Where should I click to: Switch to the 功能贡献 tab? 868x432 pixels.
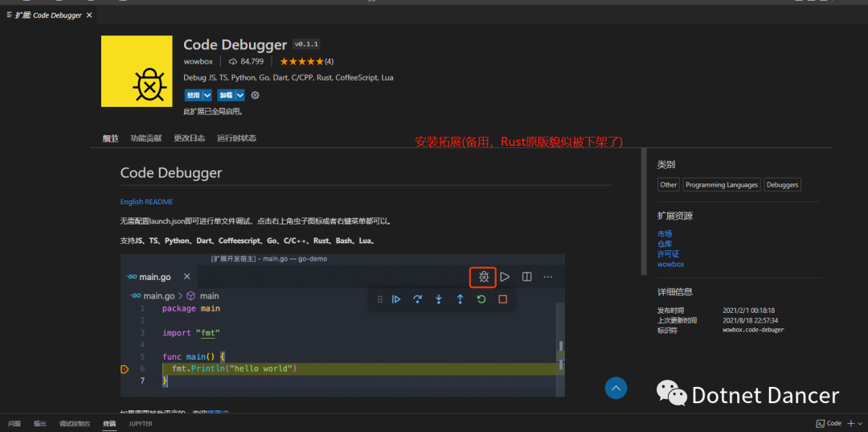(146, 138)
